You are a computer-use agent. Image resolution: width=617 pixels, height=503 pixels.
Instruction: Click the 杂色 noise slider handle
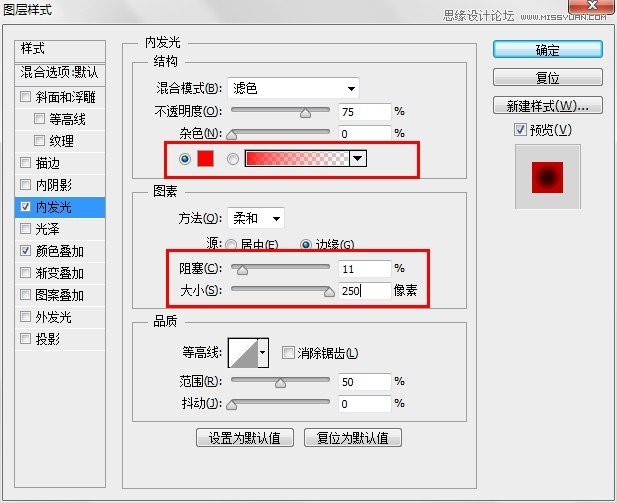pyautogui.click(x=232, y=135)
